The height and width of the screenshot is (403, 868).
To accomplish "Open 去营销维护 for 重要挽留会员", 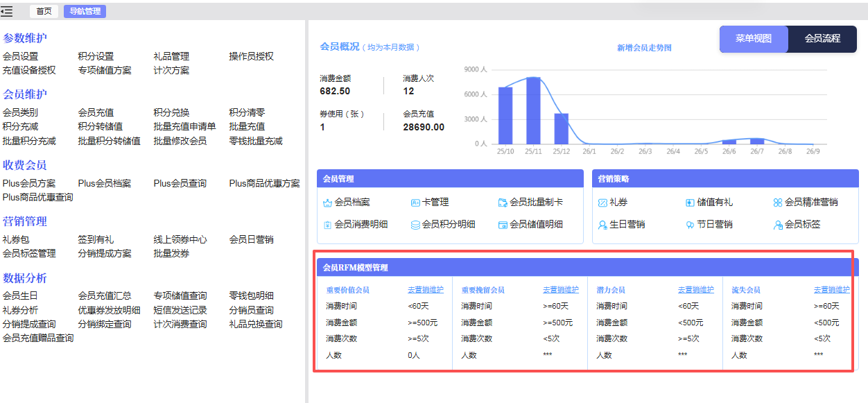I will (x=561, y=290).
